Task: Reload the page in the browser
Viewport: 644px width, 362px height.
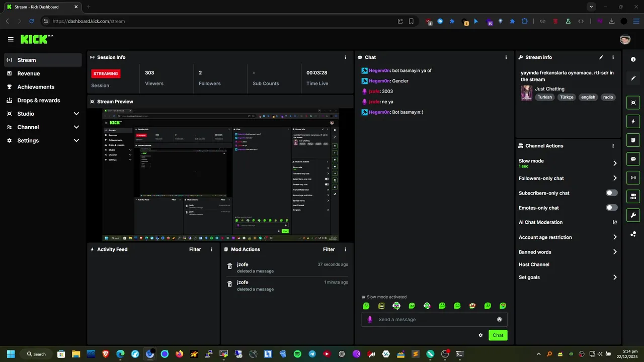Action: [31, 21]
